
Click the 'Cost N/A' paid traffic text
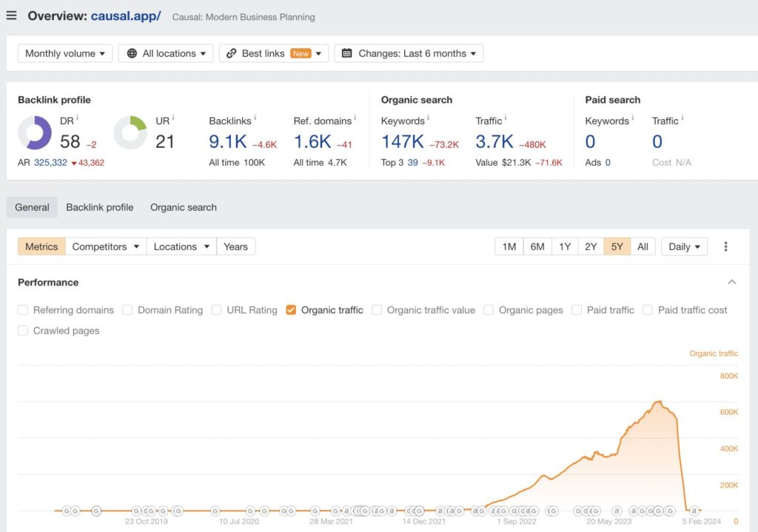[671, 162]
